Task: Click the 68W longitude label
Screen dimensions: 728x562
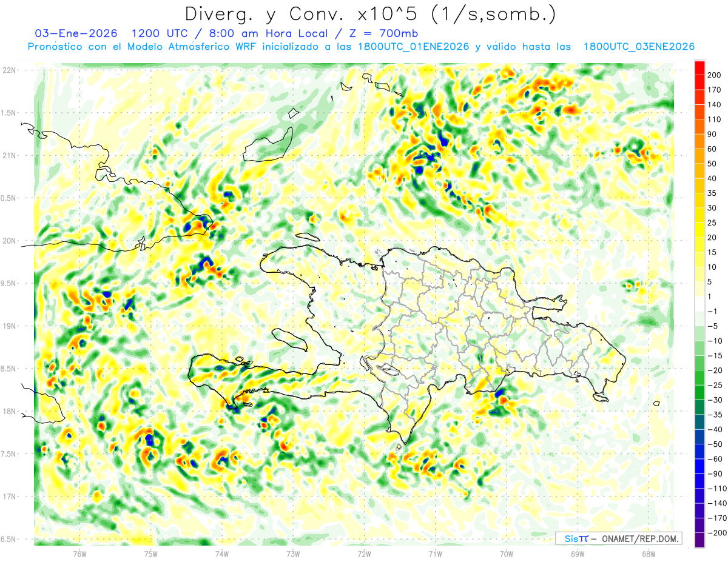Action: point(649,554)
